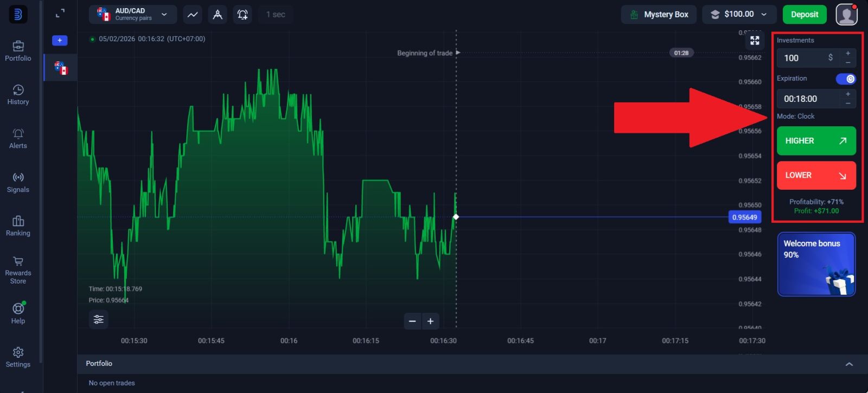868x393 pixels.
Task: Open the Welcome bonus 90% banner
Action: 816,264
